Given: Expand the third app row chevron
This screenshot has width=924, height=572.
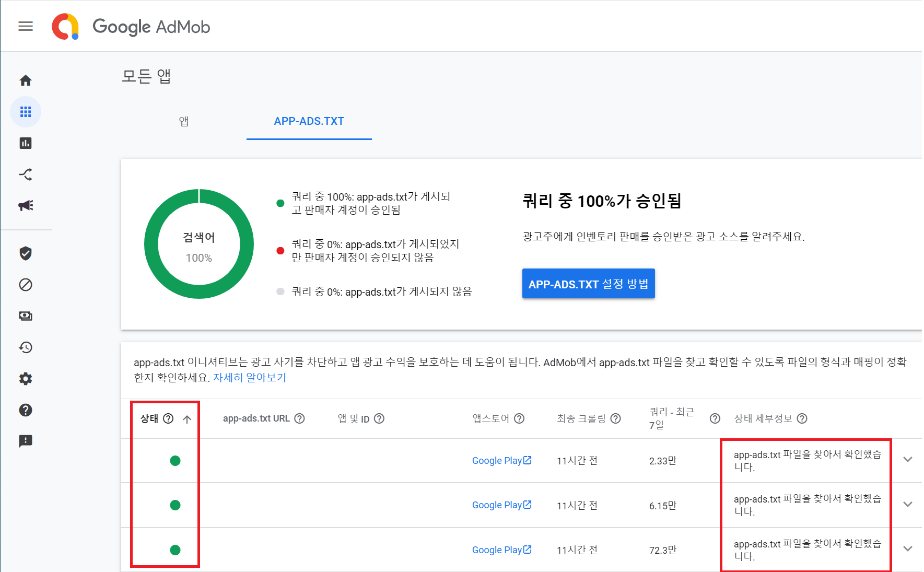Looking at the screenshot, I should pos(908,549).
